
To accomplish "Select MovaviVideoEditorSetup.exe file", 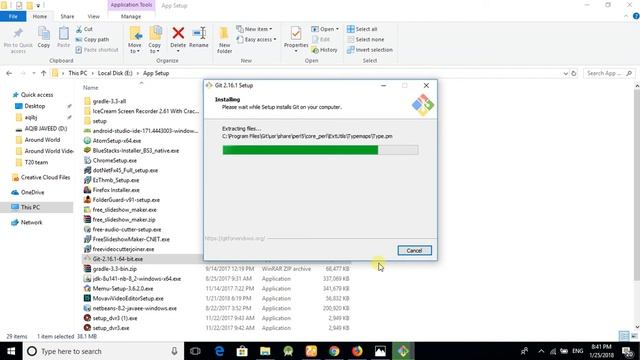I will (128, 299).
